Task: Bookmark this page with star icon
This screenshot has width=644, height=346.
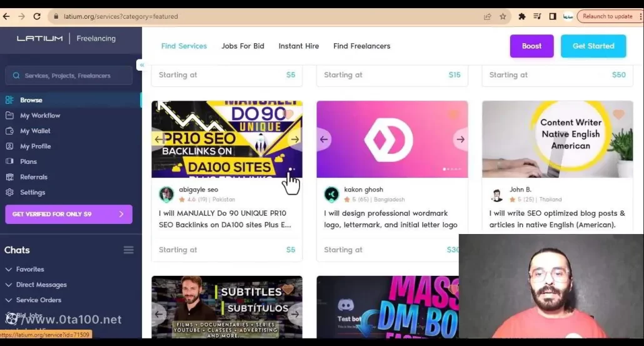Action: click(x=503, y=17)
